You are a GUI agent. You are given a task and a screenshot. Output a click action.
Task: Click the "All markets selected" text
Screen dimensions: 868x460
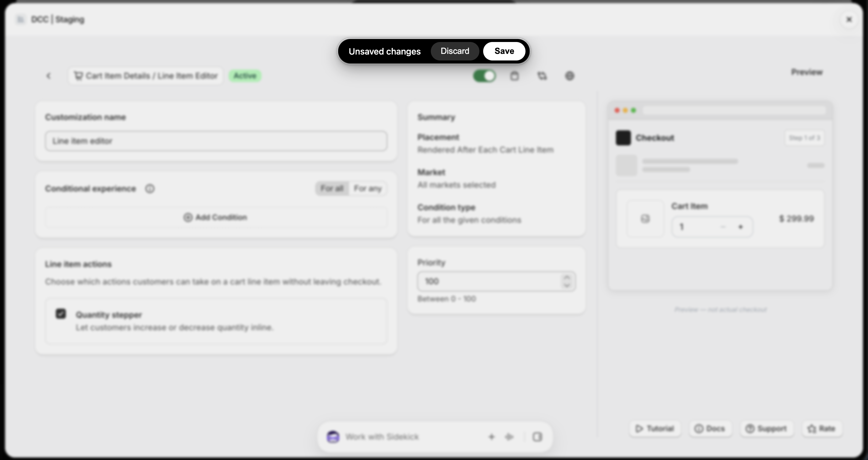[457, 185]
